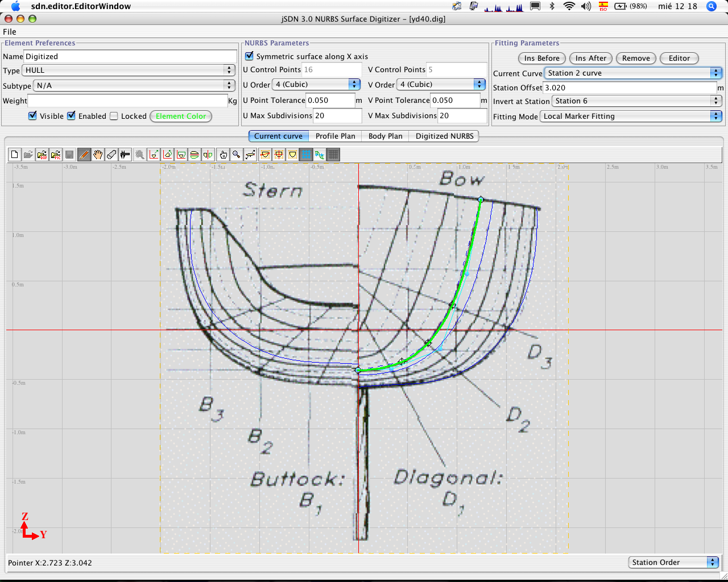The image size is (728, 582).
Task: Open the Fitting Mode dropdown
Action: pos(631,116)
